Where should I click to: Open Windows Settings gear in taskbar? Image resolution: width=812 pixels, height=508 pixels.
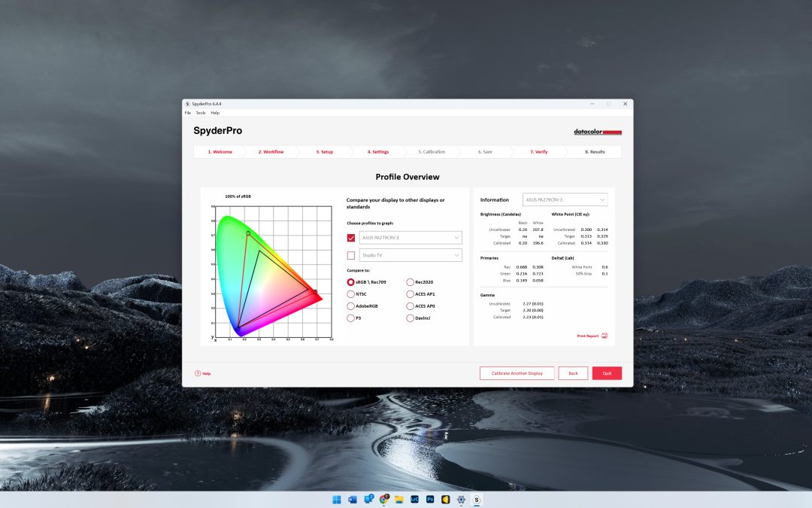[461, 499]
